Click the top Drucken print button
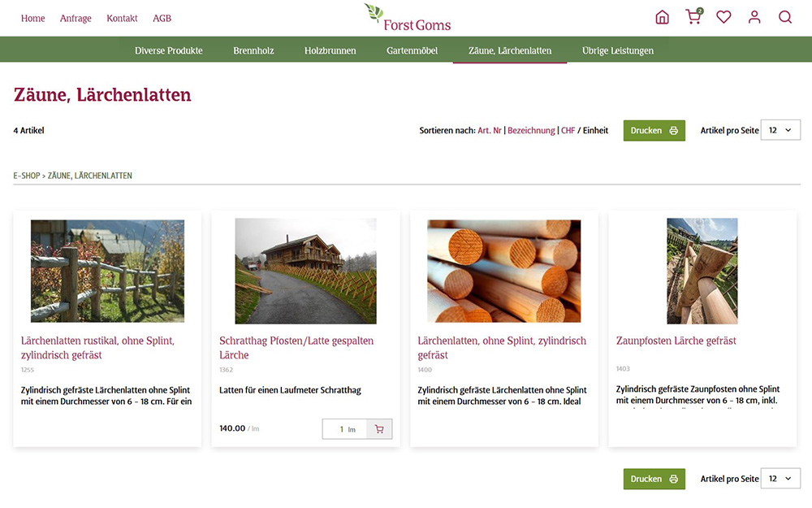 tap(654, 131)
